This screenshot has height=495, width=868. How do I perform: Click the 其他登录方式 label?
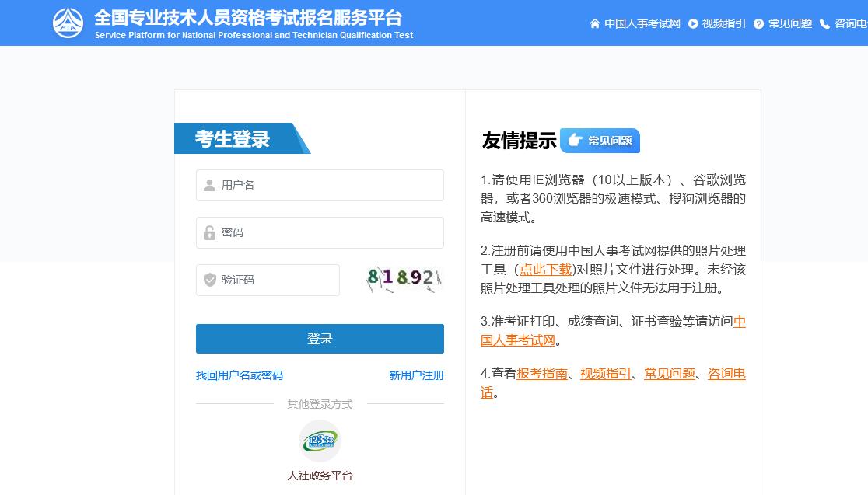tap(320, 404)
